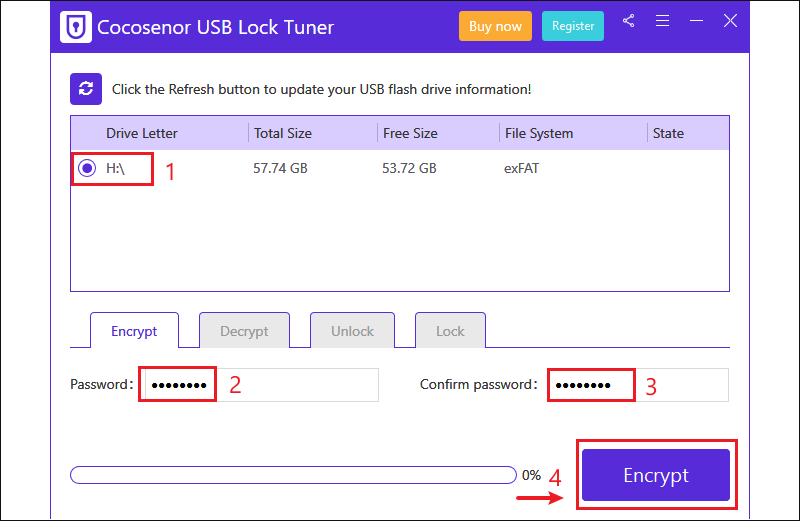The width and height of the screenshot is (800, 521).
Task: Click the exFAT file system cell
Action: [521, 168]
